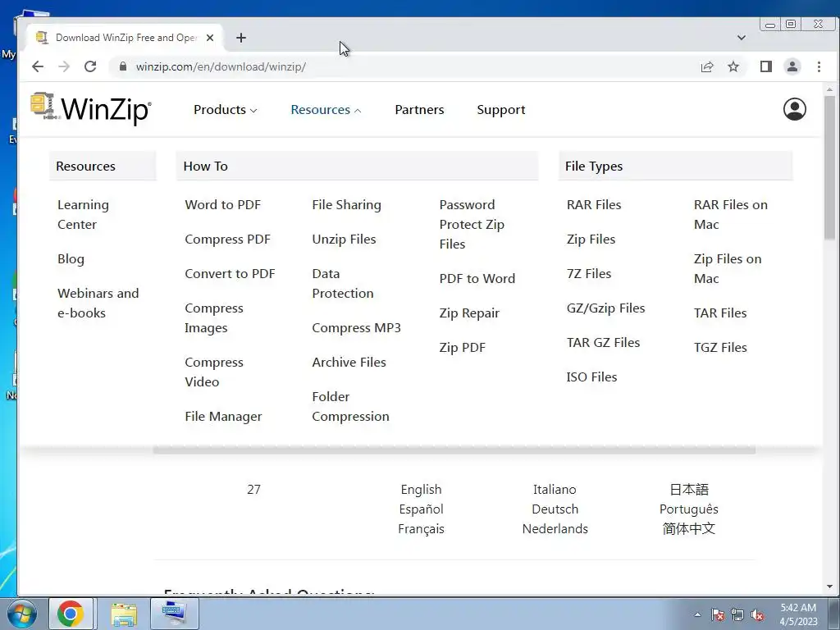
Task: Open GZ/Gzip Files link
Action: coord(606,308)
